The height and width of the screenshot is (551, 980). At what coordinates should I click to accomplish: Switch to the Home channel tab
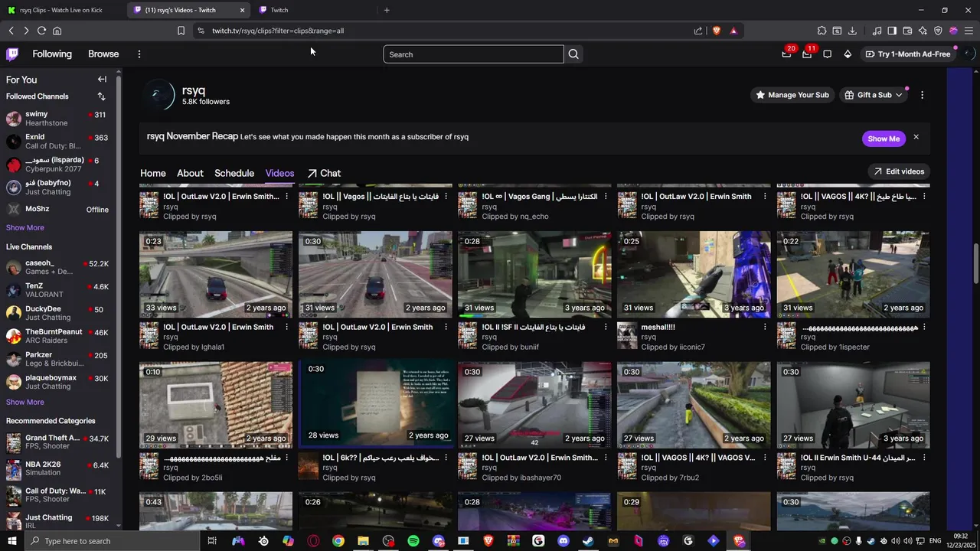pos(152,173)
